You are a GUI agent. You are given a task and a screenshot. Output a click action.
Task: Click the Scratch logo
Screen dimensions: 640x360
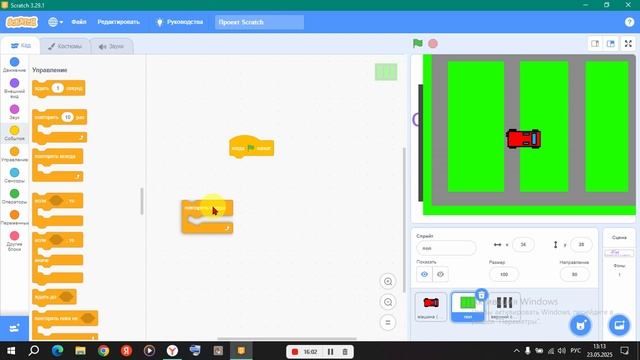click(22, 22)
